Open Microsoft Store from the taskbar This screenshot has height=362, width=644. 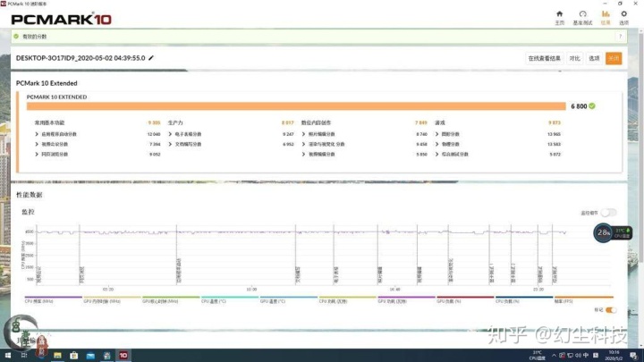74,356
